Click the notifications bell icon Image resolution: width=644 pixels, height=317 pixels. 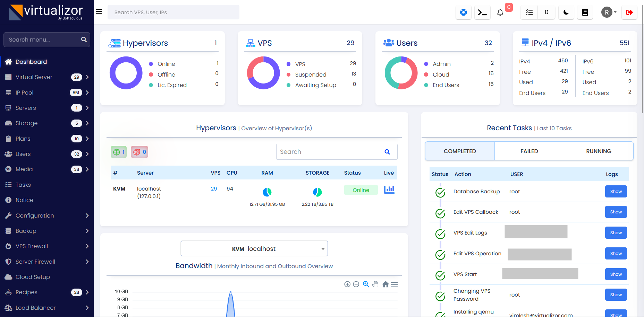(x=500, y=12)
